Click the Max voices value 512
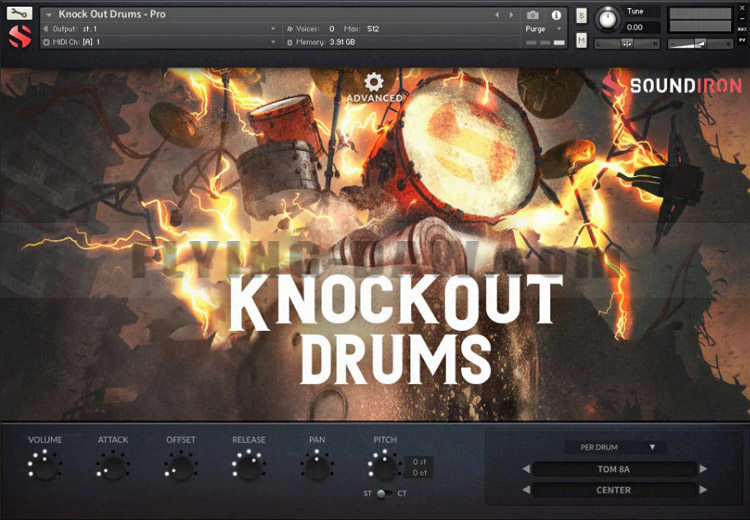This screenshot has height=520, width=750. point(373,29)
